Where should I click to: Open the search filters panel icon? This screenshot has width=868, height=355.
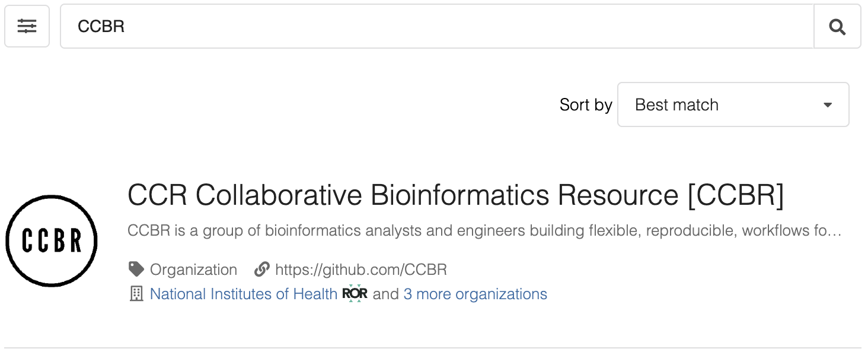tap(27, 26)
